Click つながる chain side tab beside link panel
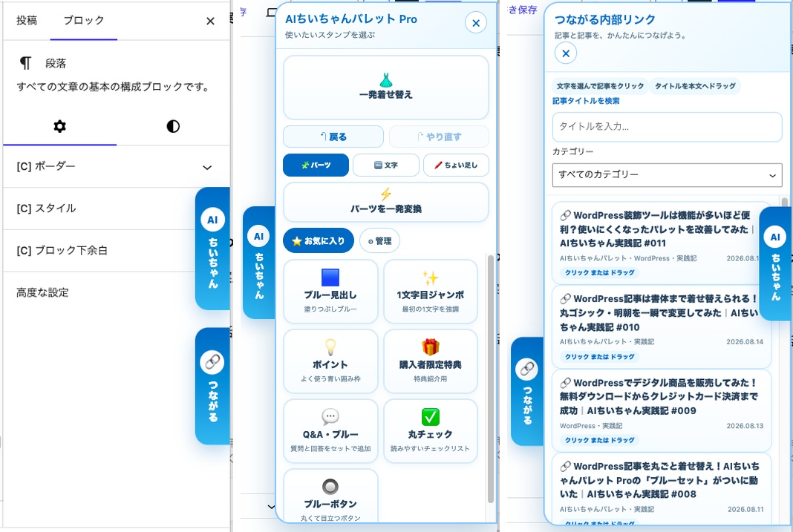This screenshot has width=793, height=532. [x=527, y=391]
